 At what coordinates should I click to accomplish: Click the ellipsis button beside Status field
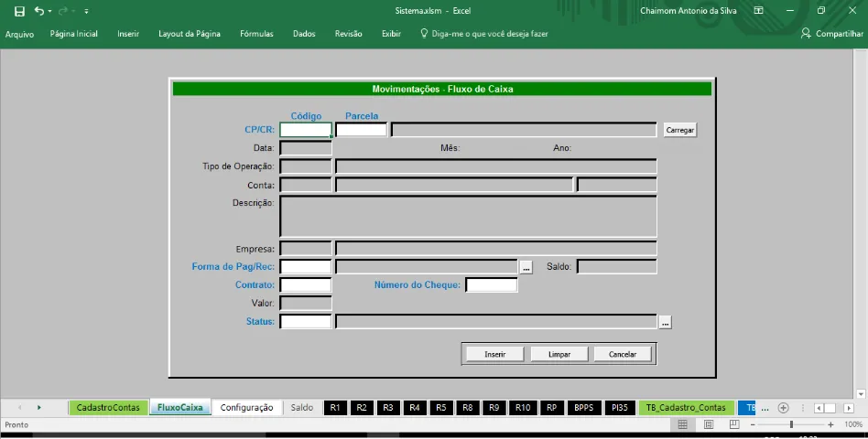coord(665,322)
